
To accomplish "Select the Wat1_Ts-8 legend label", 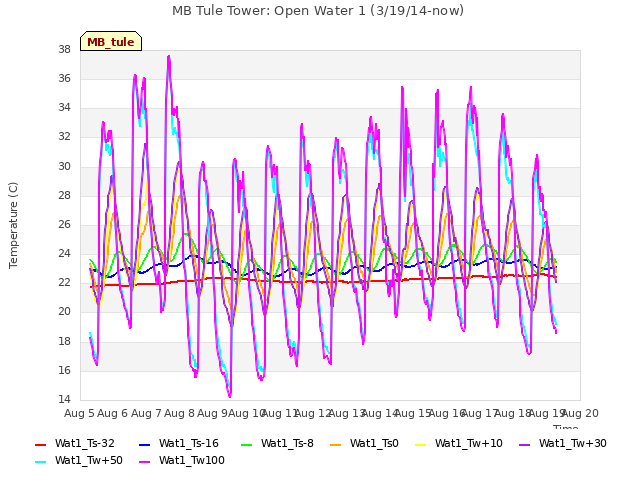I will click(287, 443).
